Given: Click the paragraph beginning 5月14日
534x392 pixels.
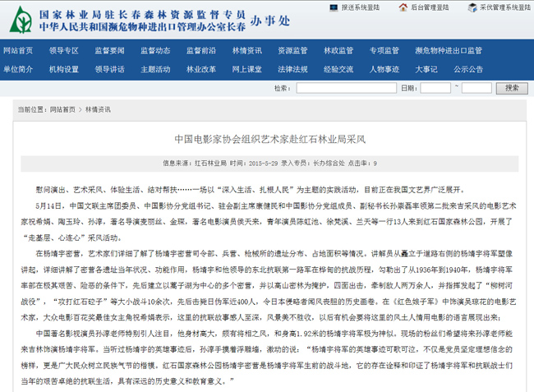Looking at the screenshot, I should (x=269, y=222).
